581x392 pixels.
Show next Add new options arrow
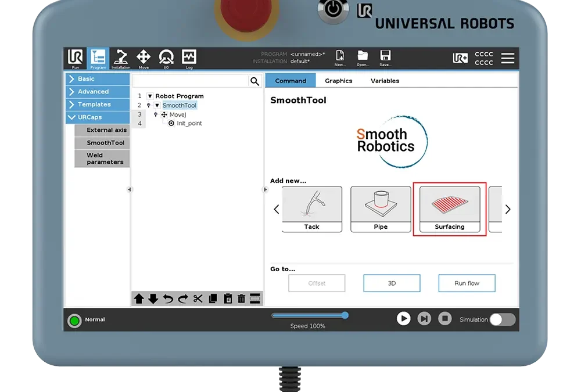(x=508, y=209)
